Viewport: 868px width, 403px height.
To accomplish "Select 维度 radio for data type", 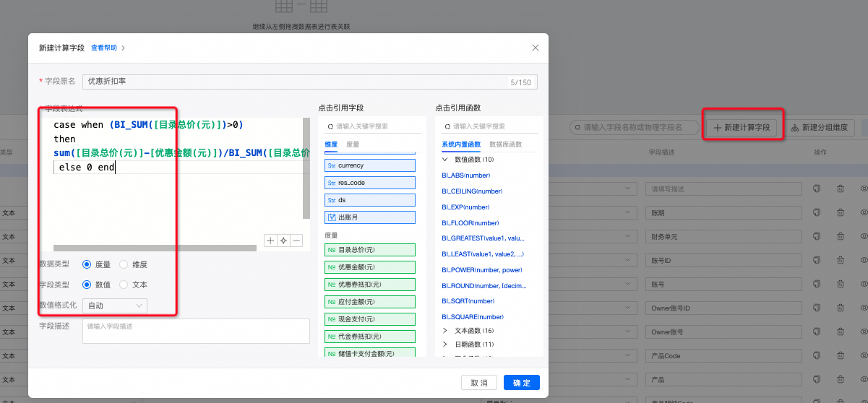I will (124, 264).
